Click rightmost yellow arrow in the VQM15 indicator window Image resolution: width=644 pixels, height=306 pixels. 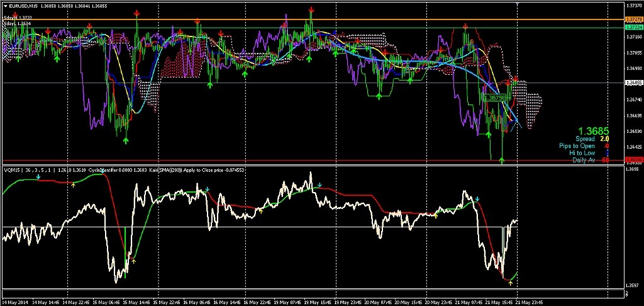click(x=510, y=283)
